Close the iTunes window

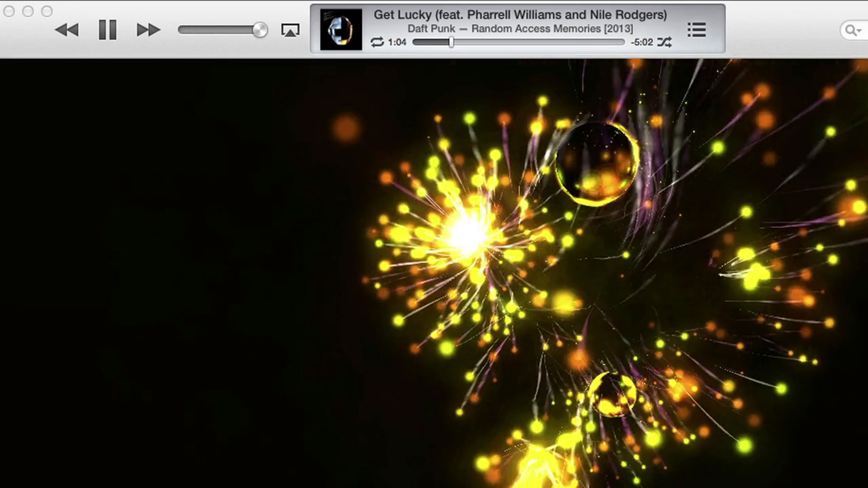(x=9, y=11)
